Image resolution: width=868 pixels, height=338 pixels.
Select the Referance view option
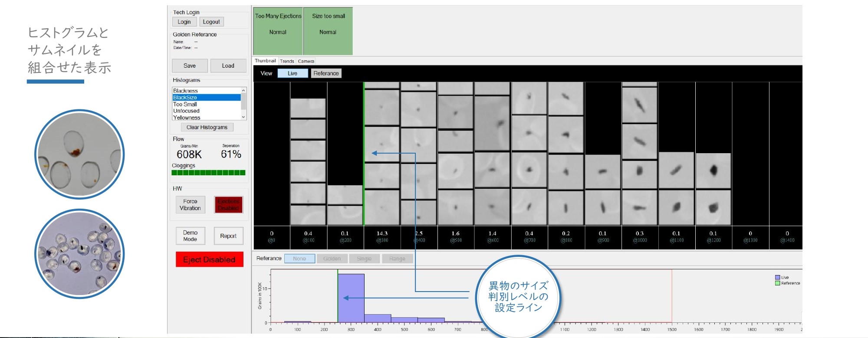click(x=326, y=73)
